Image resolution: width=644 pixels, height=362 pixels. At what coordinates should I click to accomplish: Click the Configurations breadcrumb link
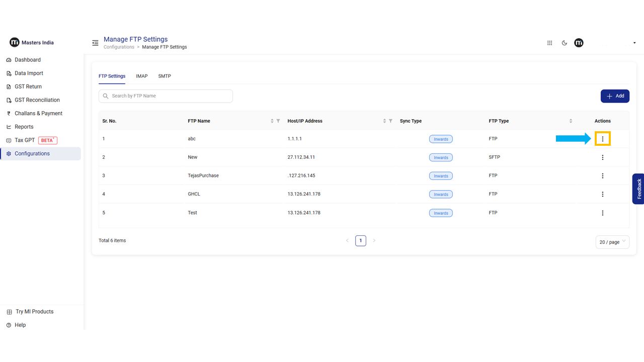pyautogui.click(x=119, y=47)
